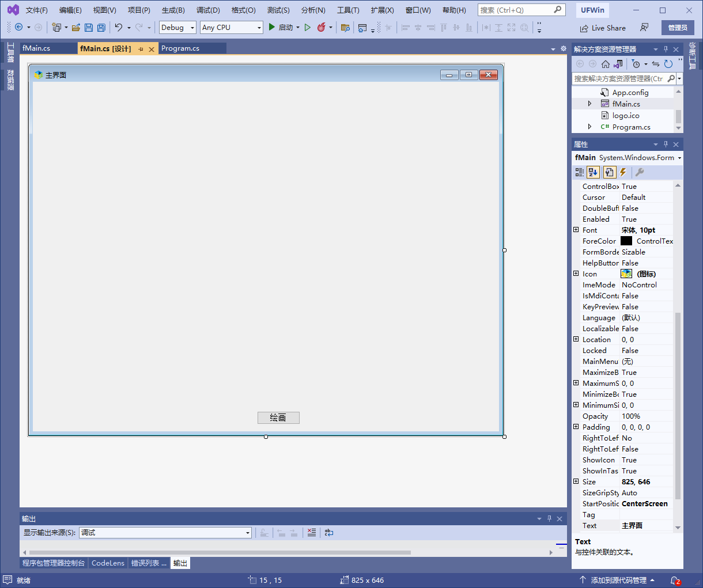703x588 pixels.
Task: Click the Find in Files folder icon
Action: [345, 27]
